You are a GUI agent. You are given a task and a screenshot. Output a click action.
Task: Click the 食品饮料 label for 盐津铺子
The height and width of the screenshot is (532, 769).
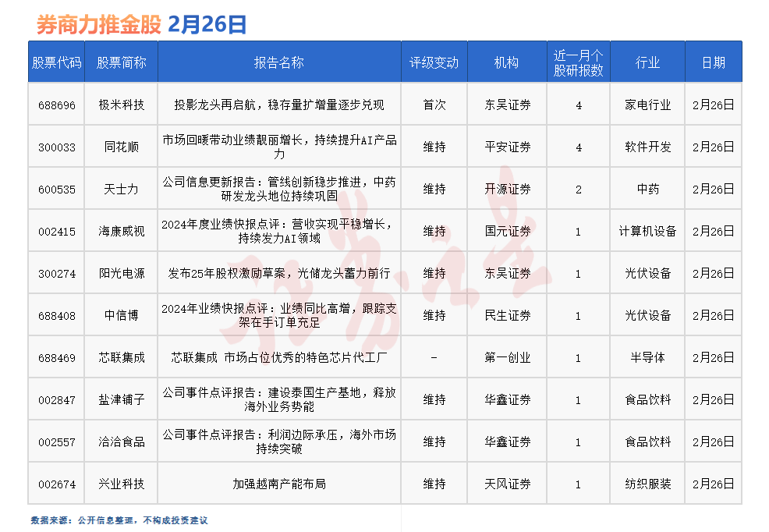tap(647, 399)
